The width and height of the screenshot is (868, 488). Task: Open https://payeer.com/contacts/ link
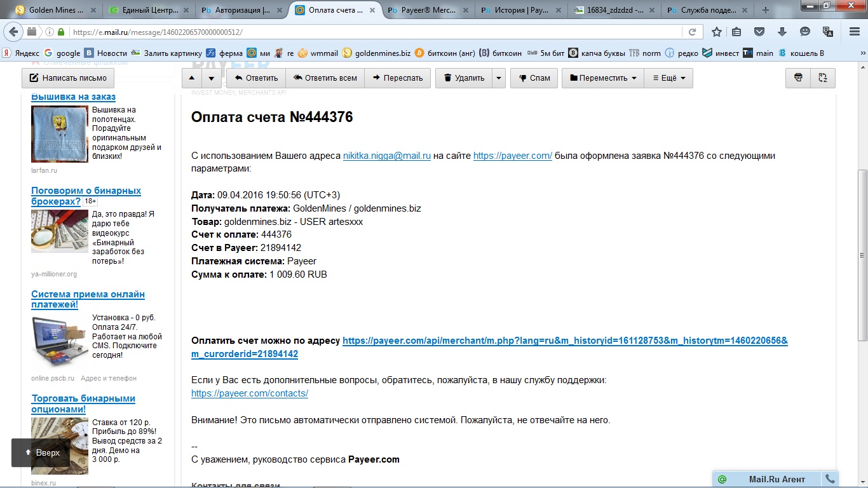[x=250, y=393]
